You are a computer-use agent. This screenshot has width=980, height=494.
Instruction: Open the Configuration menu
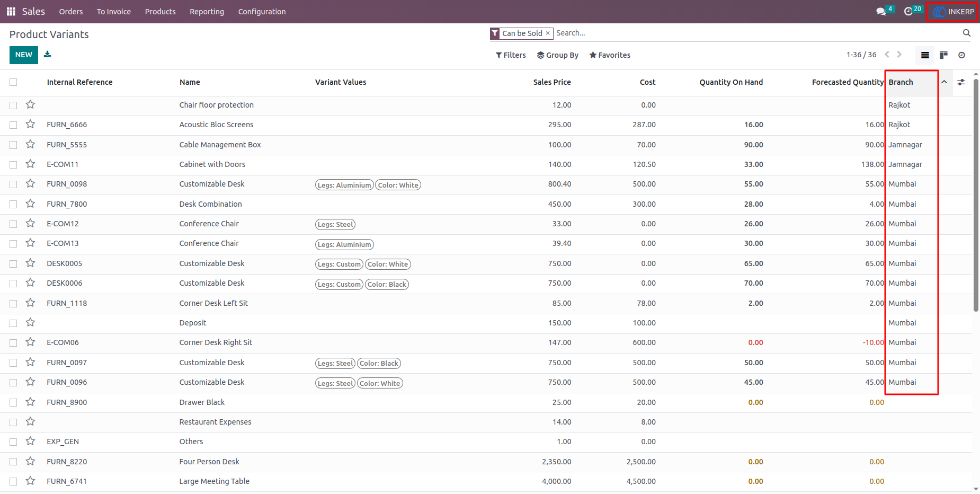262,12
